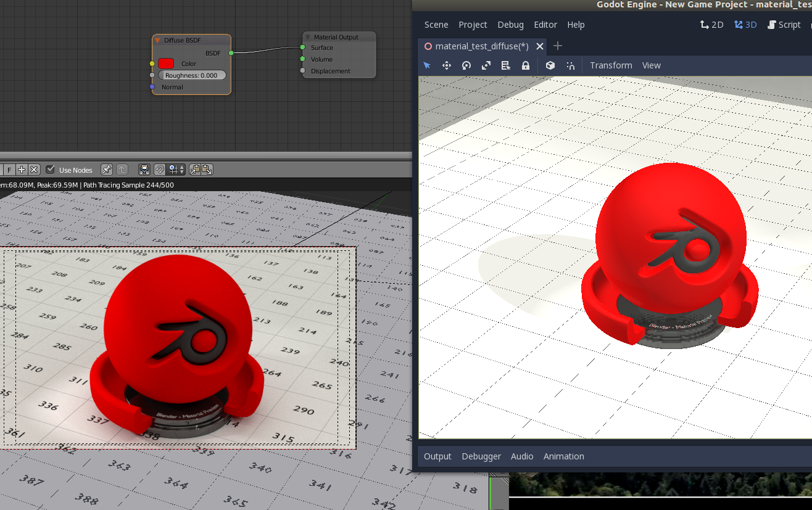Click the Roughness input socket on Diffuse BSDF

(152, 75)
